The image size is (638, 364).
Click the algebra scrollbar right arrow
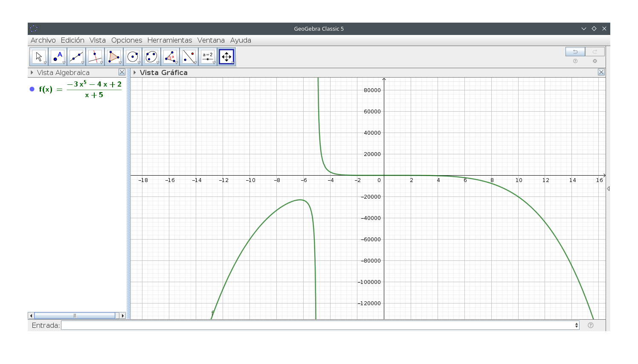(123, 316)
